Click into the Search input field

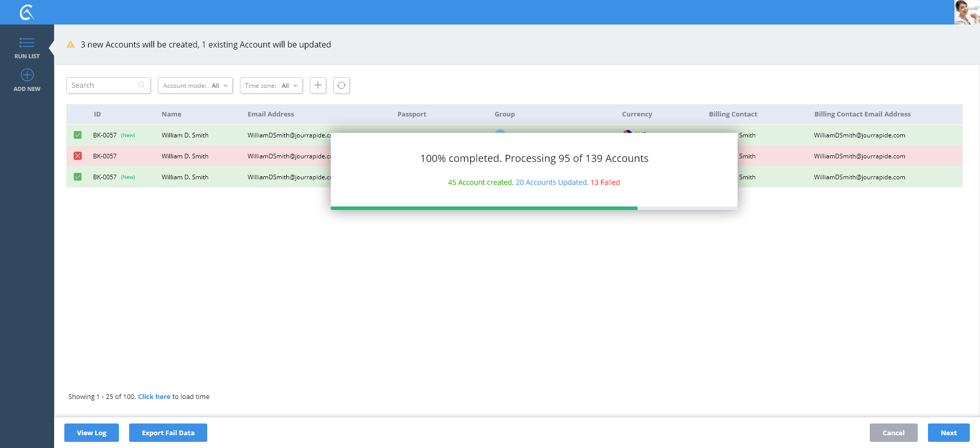point(102,85)
